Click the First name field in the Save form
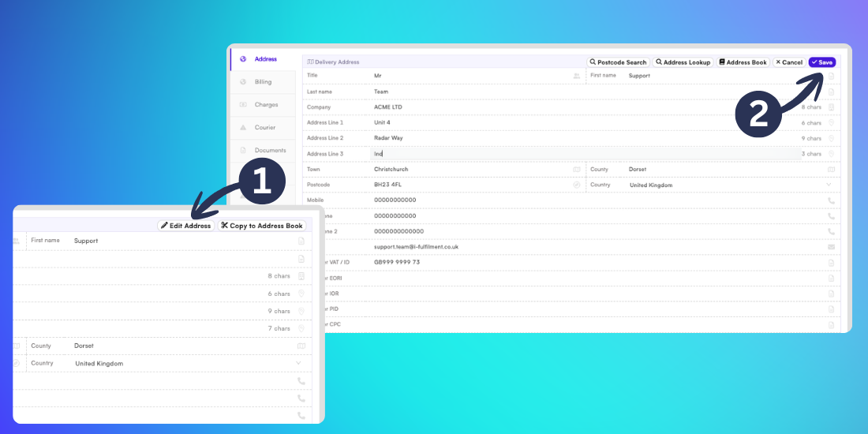This screenshot has width=868, height=434. [x=724, y=76]
